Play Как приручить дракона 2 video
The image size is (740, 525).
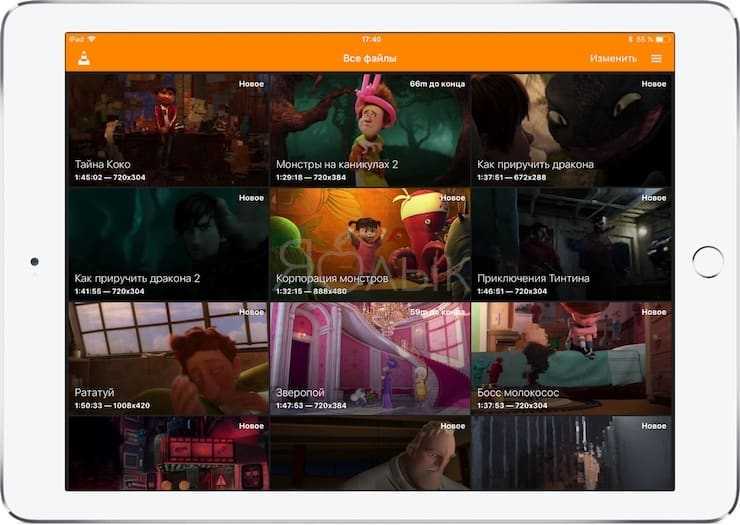click(x=168, y=244)
